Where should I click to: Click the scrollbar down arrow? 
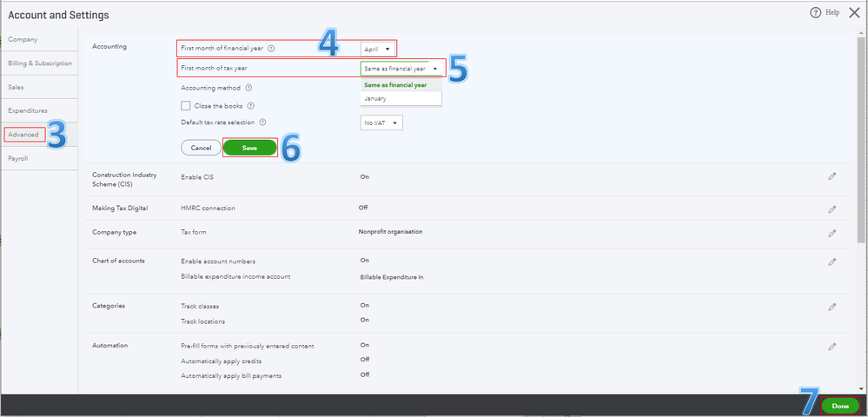pos(862,389)
